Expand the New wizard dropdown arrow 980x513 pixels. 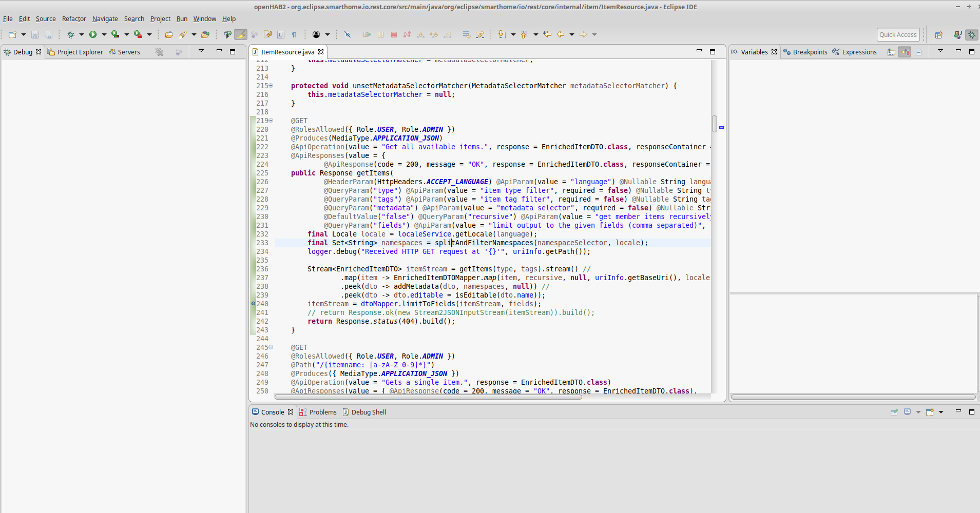point(23,34)
